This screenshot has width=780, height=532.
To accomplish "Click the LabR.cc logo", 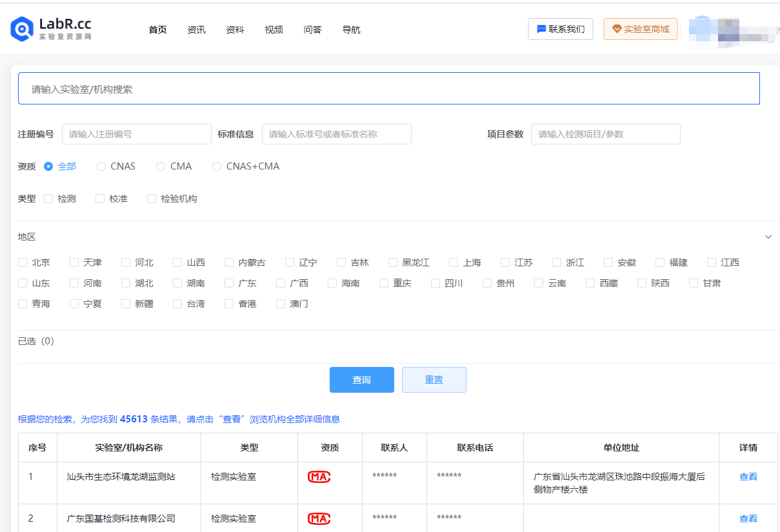I will pos(51,28).
